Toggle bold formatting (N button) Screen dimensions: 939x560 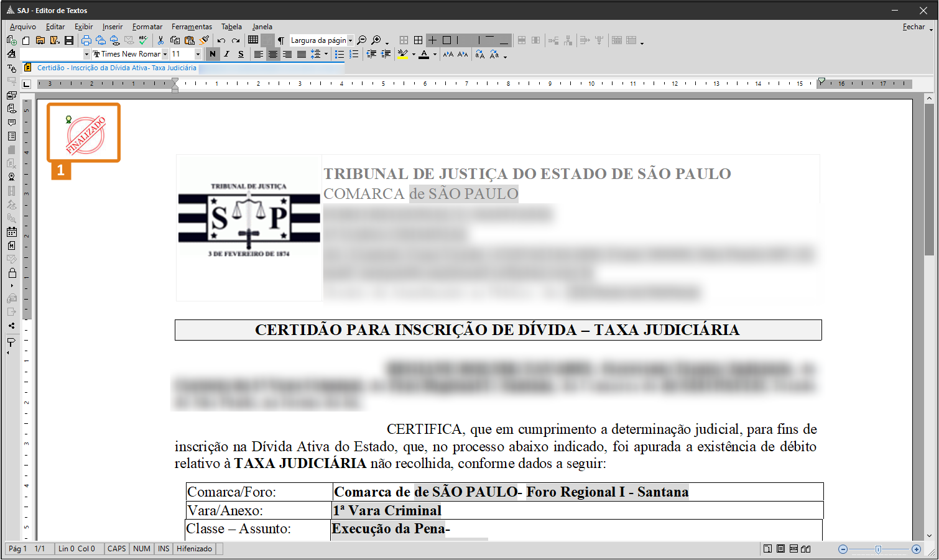pos(213,54)
